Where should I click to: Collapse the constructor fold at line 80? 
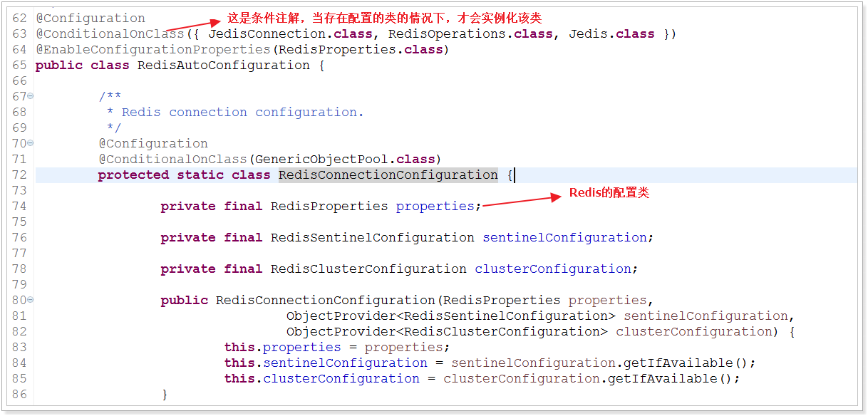tap(30, 301)
